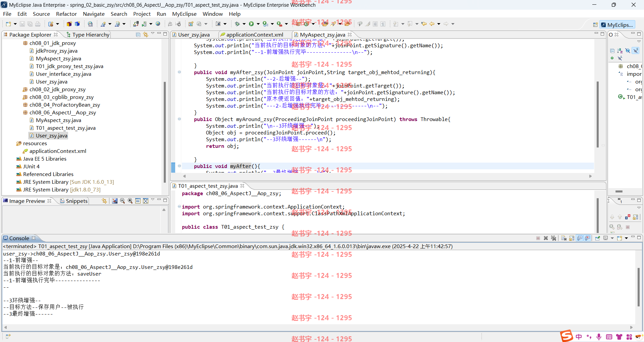Click the Debug bug icon
The width and height of the screenshot is (644, 342).
[237, 24]
